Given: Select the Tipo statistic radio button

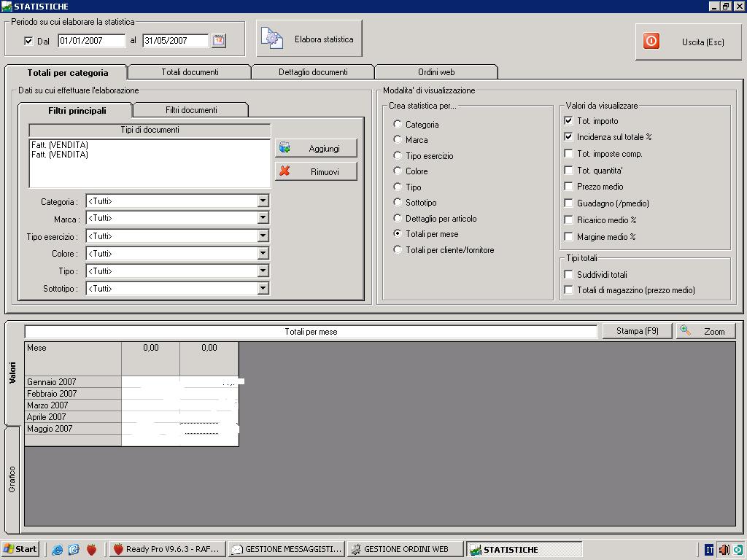Looking at the screenshot, I should tap(398, 187).
